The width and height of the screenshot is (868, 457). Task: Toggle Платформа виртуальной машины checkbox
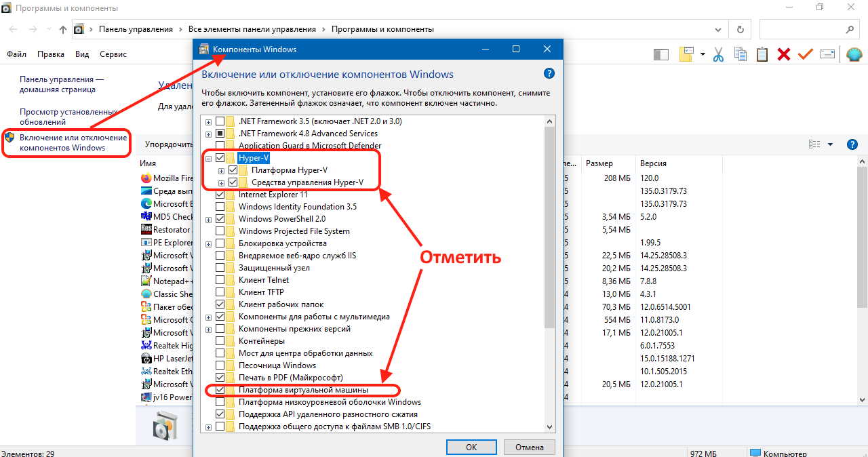[x=220, y=390]
